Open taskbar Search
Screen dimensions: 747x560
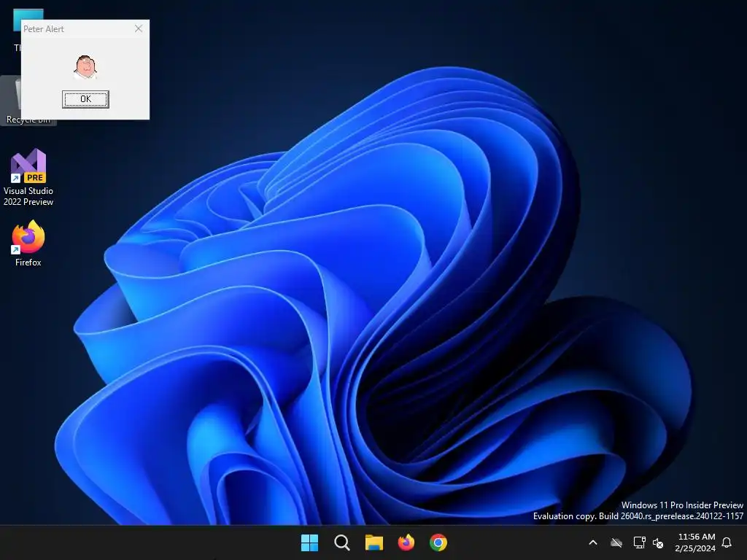342,542
